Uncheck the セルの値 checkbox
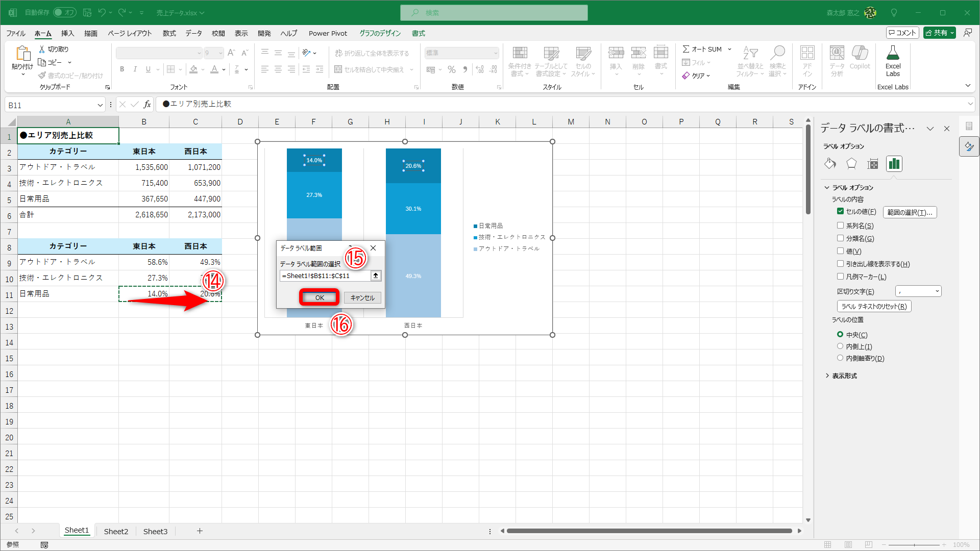The height and width of the screenshot is (551, 980). pyautogui.click(x=840, y=211)
